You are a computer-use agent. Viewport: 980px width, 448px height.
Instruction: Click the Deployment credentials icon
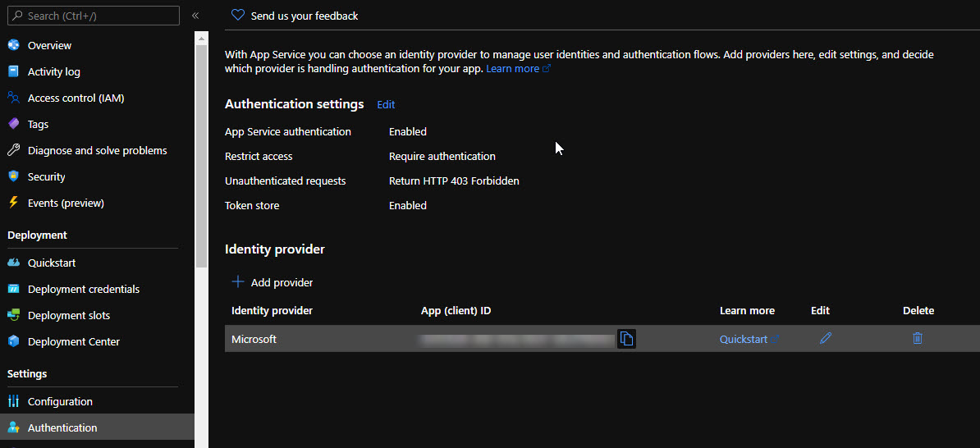(13, 289)
